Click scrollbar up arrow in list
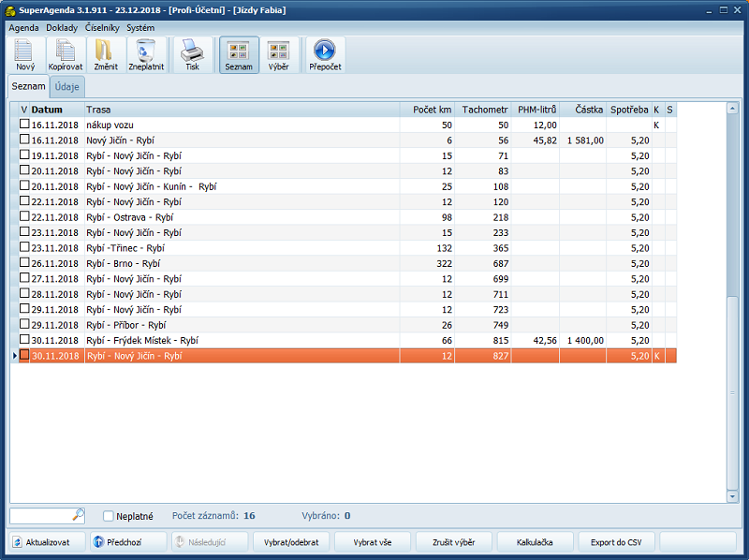Image resolution: width=749 pixels, height=560 pixels. point(732,109)
